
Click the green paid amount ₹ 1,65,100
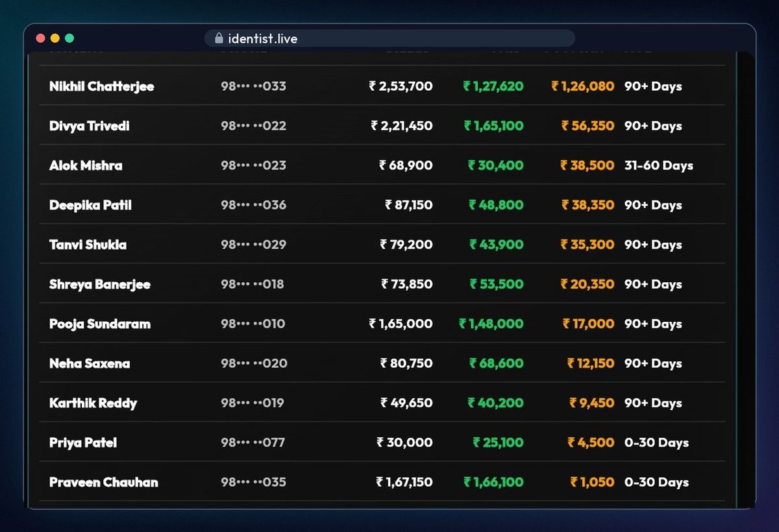point(493,126)
